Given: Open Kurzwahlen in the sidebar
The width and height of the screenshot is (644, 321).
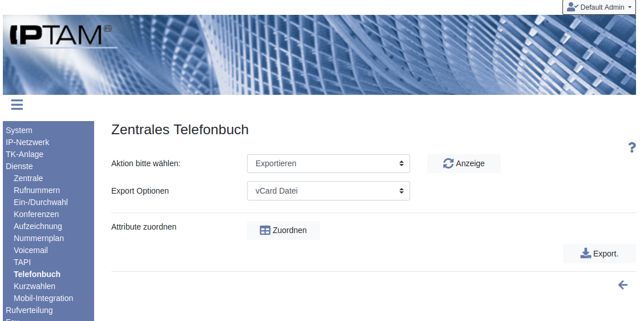Looking at the screenshot, I should tap(34, 286).
